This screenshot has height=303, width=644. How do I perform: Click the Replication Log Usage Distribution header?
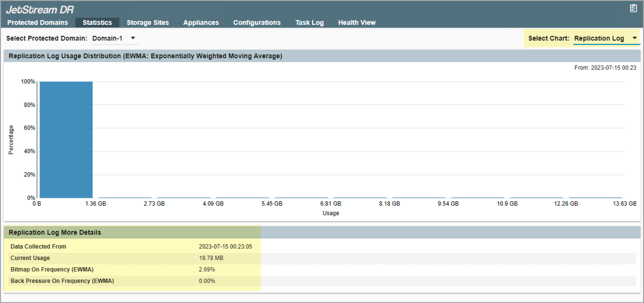pos(145,56)
